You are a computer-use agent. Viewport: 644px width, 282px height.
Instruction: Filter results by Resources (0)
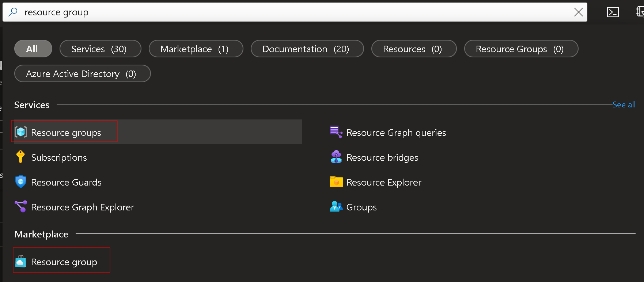[414, 49]
